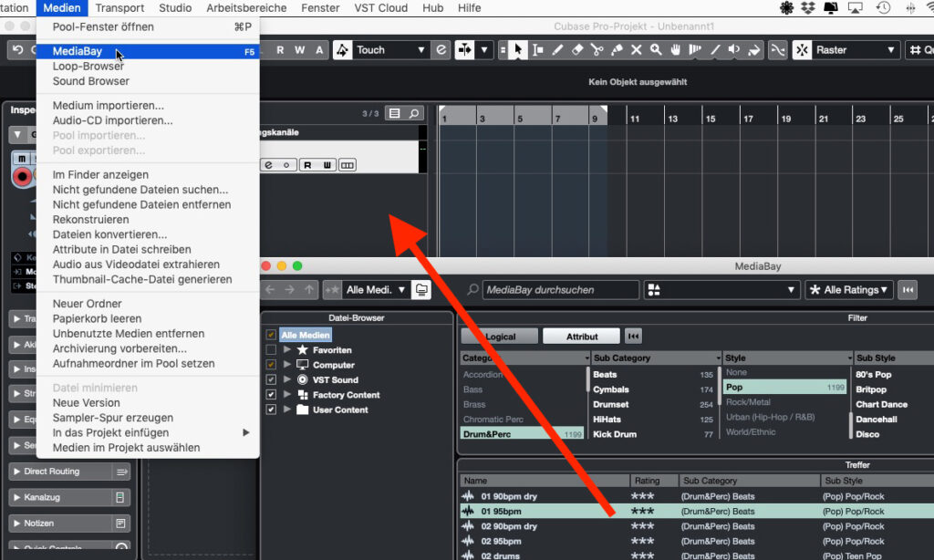Click the MediaBay back navigation arrow

(270, 290)
